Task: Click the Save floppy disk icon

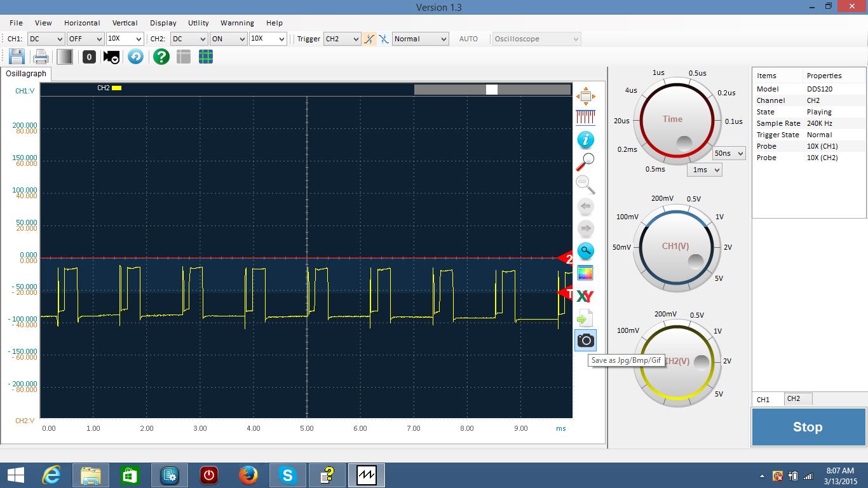Action: pyautogui.click(x=17, y=57)
